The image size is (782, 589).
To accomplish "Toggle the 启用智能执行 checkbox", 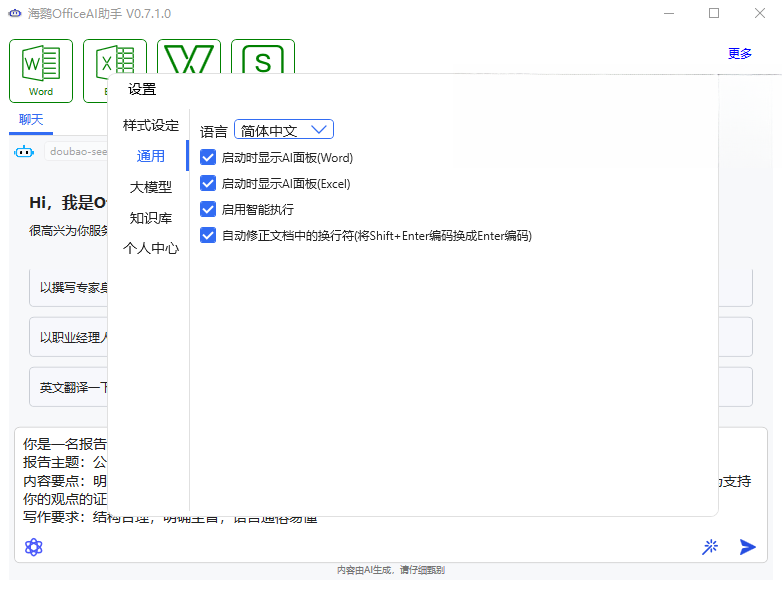I will pyautogui.click(x=208, y=209).
